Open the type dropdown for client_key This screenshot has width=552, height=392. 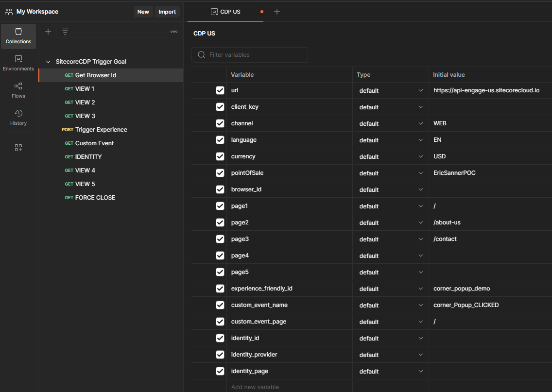click(390, 107)
